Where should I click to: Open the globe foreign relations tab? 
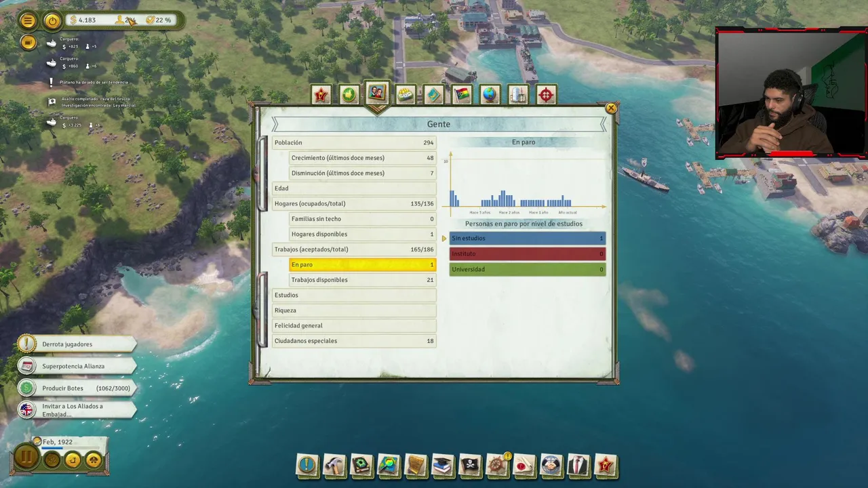pos(490,95)
